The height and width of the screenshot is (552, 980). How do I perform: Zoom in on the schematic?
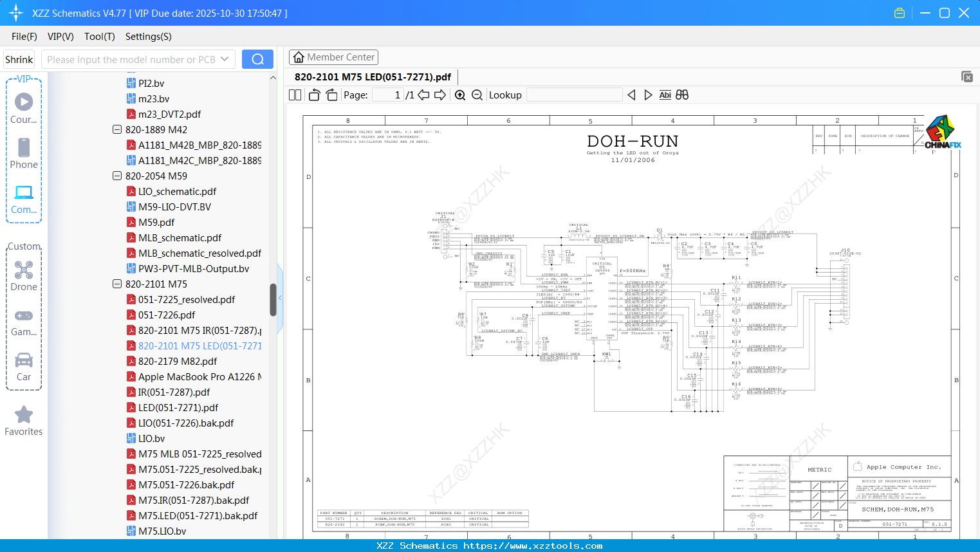pos(460,95)
